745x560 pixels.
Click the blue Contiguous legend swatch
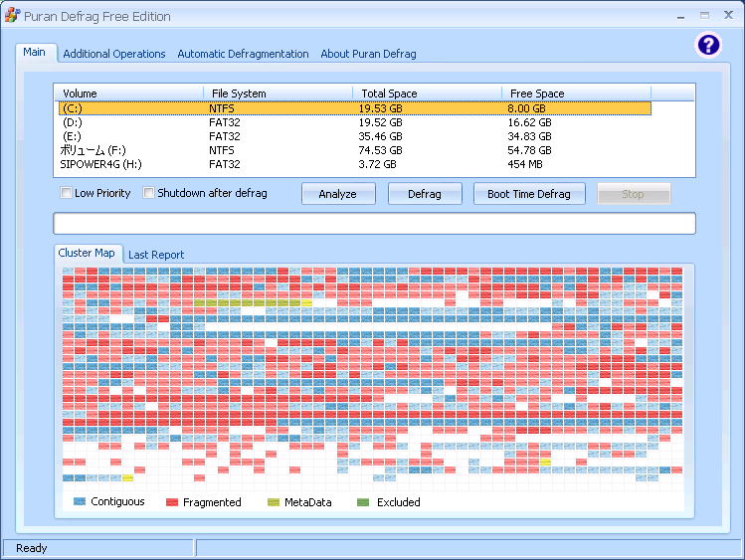pyautogui.click(x=80, y=502)
